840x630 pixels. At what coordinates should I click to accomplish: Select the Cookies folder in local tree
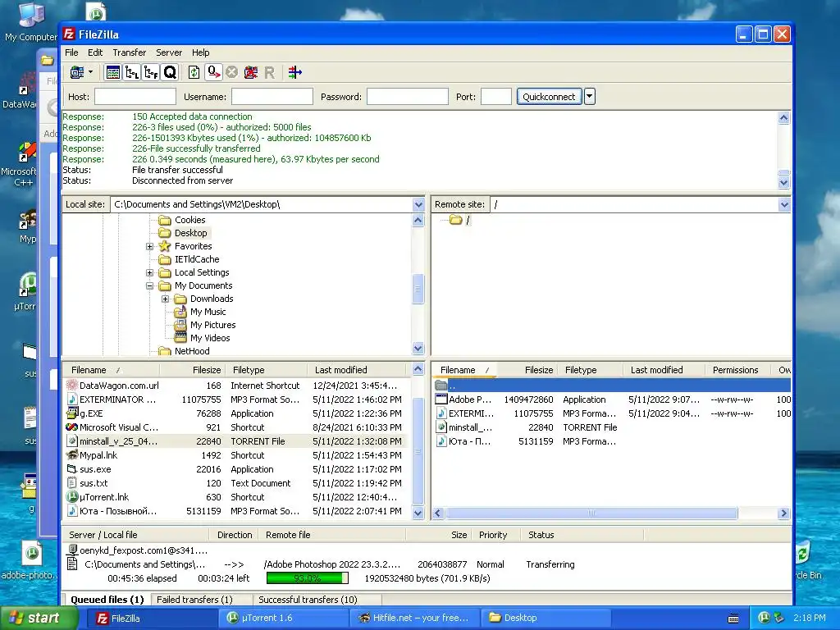click(x=189, y=220)
